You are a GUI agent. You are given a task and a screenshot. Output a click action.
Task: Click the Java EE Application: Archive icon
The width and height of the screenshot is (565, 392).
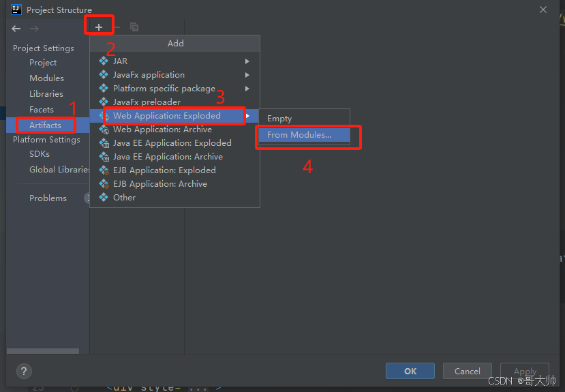[x=104, y=157]
